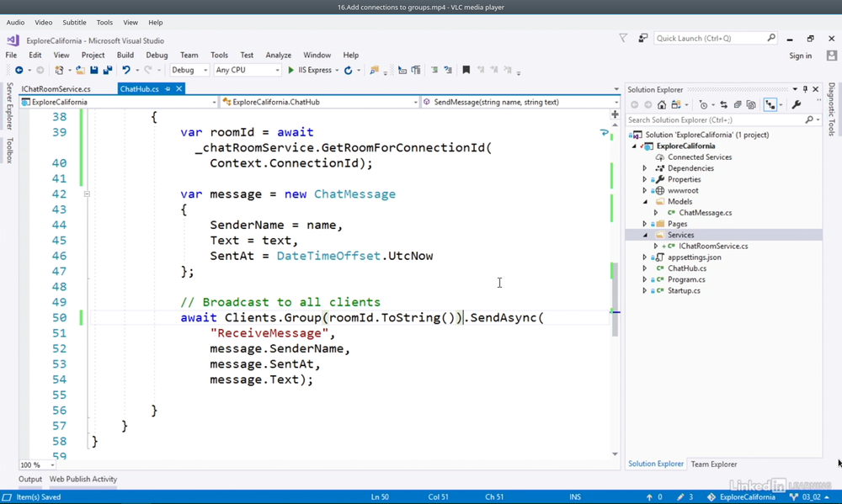Click the Find in Files toolbar icon

375,71
